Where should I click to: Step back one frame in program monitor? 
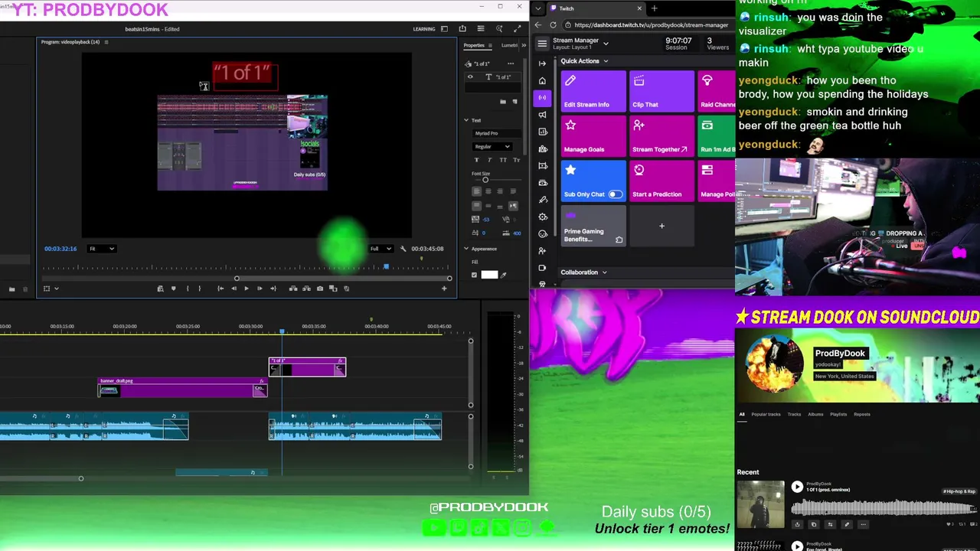click(x=234, y=289)
